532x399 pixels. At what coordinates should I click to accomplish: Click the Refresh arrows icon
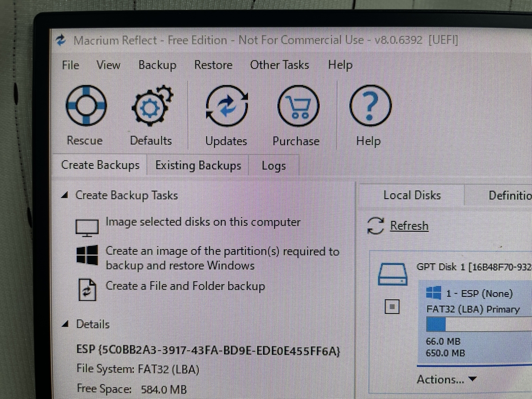click(376, 225)
